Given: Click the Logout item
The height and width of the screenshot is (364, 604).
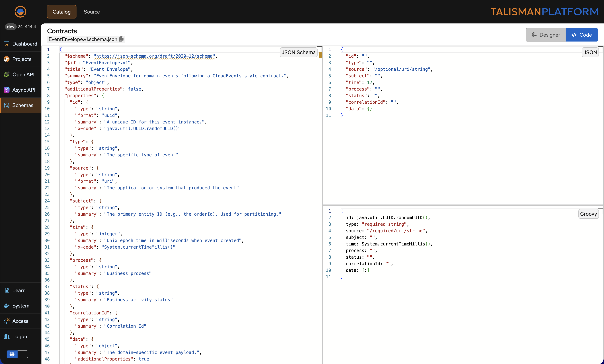Looking at the screenshot, I should pyautogui.click(x=21, y=336).
